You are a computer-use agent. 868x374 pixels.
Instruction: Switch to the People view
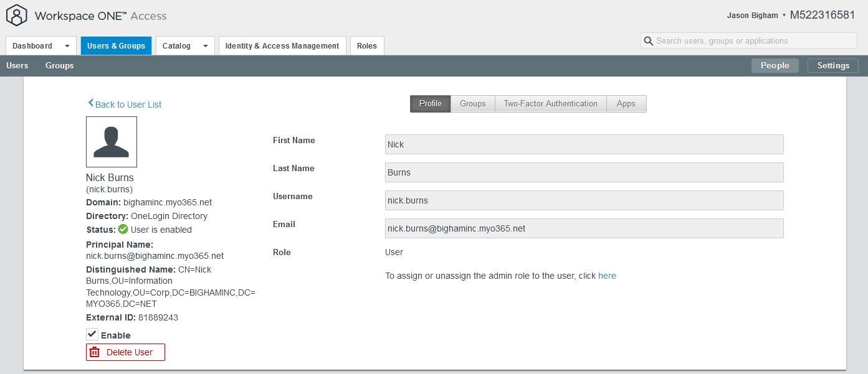pos(775,65)
